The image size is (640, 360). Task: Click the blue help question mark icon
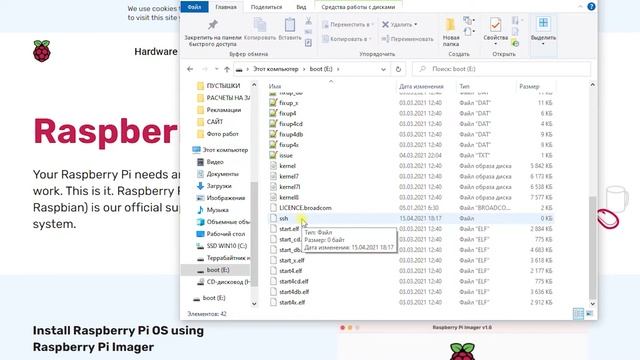(x=591, y=7)
